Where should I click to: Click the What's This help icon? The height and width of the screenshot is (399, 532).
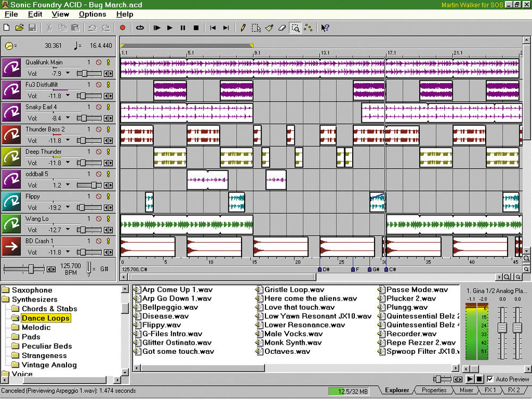pos(325,28)
